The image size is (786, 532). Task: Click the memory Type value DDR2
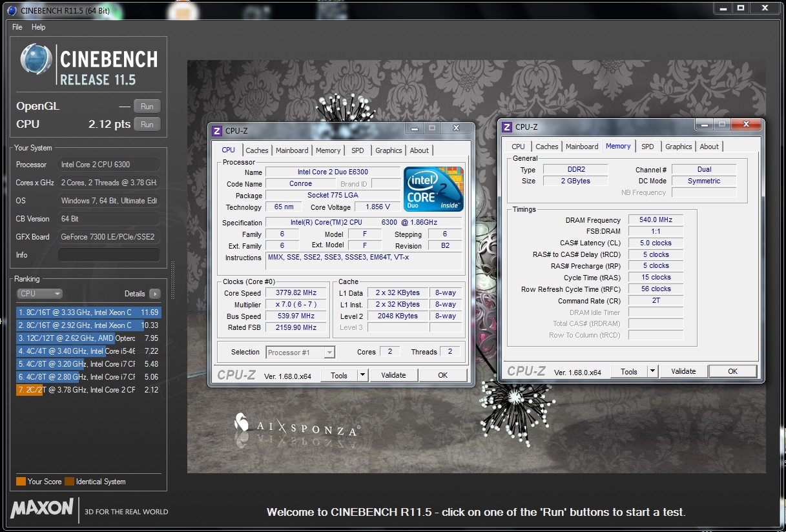(575, 170)
